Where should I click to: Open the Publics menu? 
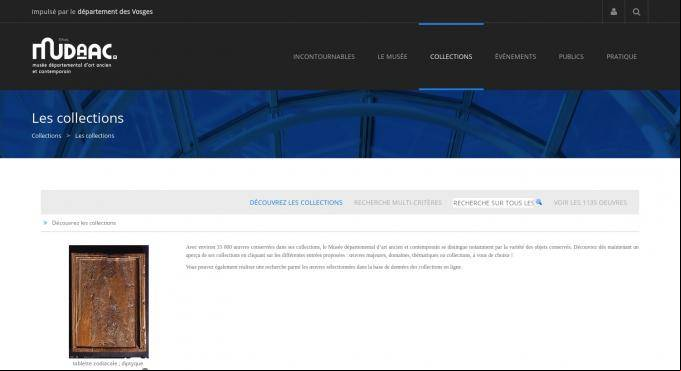click(x=571, y=56)
